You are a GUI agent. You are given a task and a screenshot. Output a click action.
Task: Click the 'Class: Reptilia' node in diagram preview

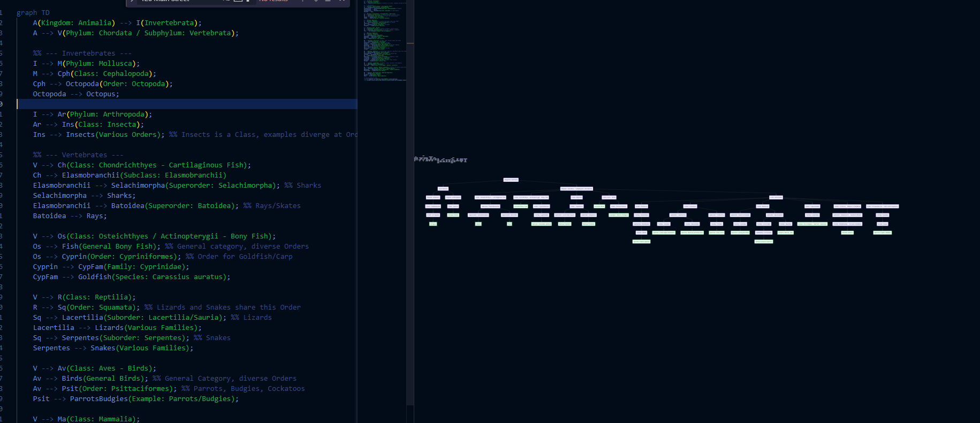576,197
